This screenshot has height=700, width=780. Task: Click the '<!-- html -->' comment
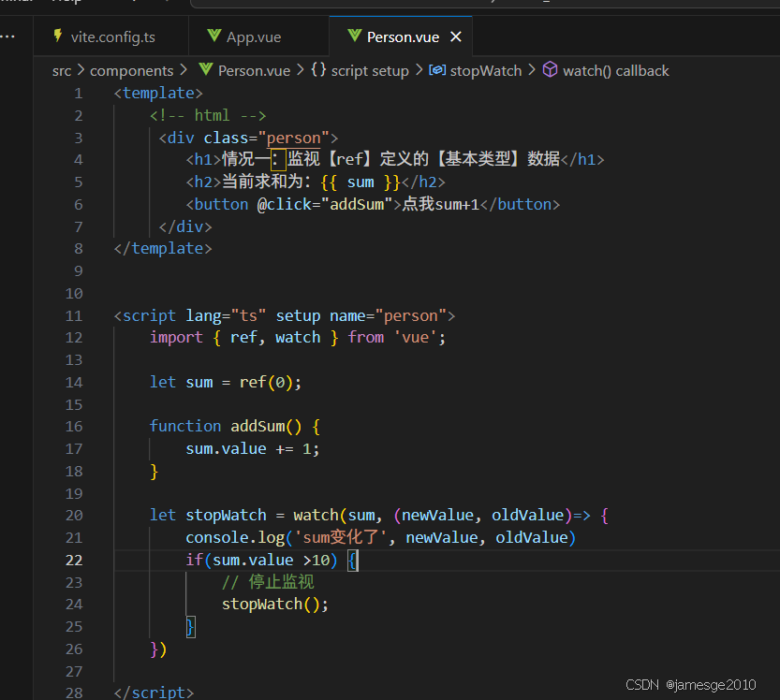(208, 116)
